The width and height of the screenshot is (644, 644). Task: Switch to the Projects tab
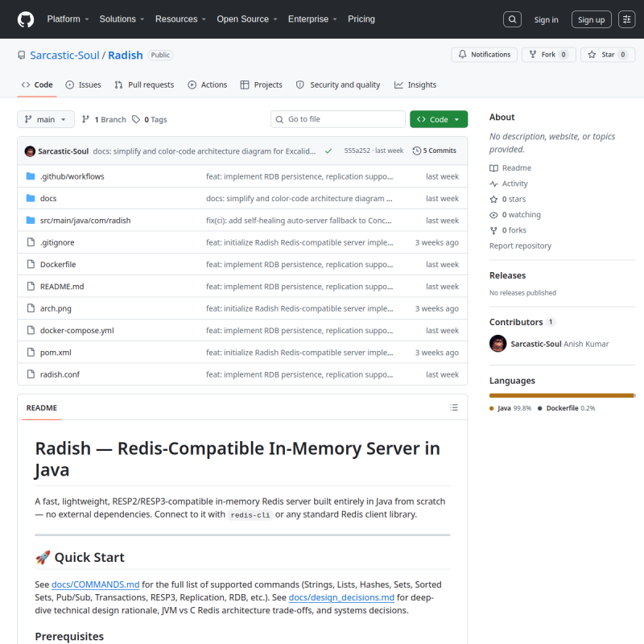point(261,85)
